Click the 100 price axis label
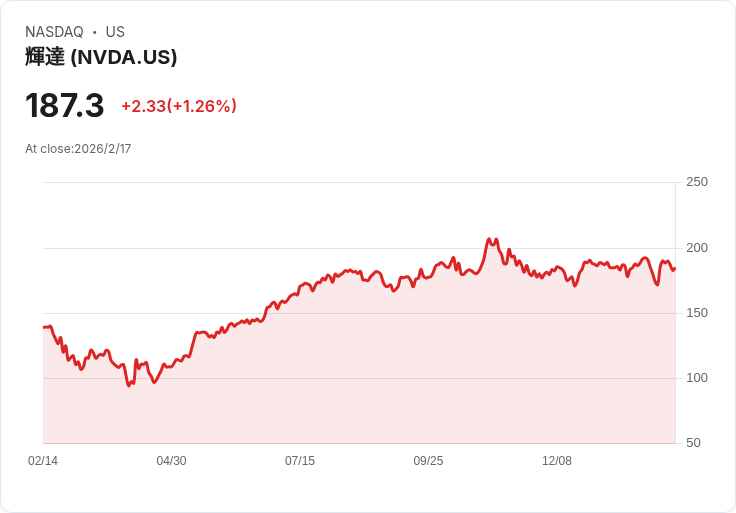736x513 pixels. pyautogui.click(x=697, y=378)
